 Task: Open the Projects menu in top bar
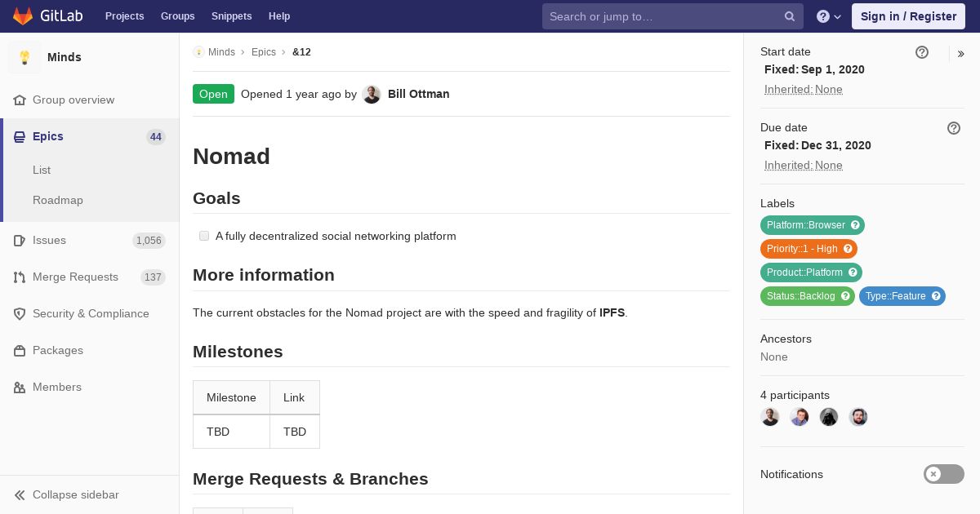pyautogui.click(x=124, y=16)
